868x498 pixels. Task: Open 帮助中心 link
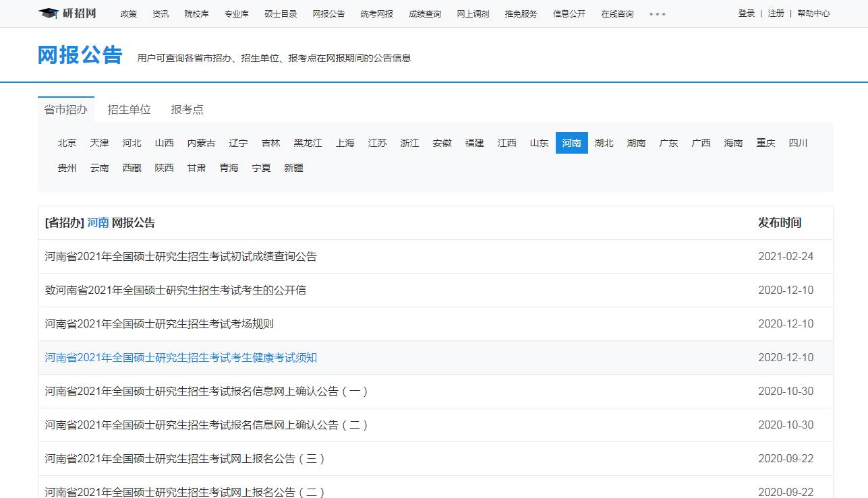[813, 13]
